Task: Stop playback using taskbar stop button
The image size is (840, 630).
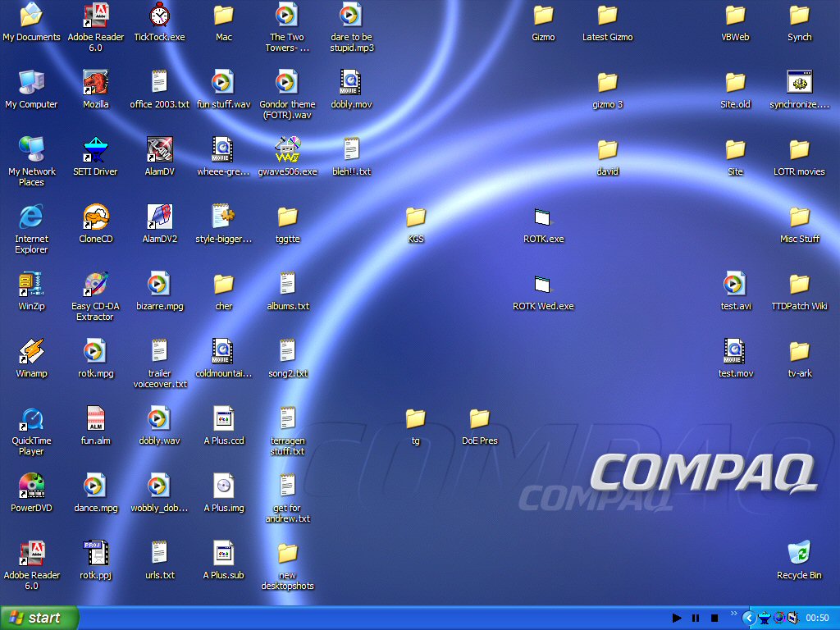Action: pos(714,618)
